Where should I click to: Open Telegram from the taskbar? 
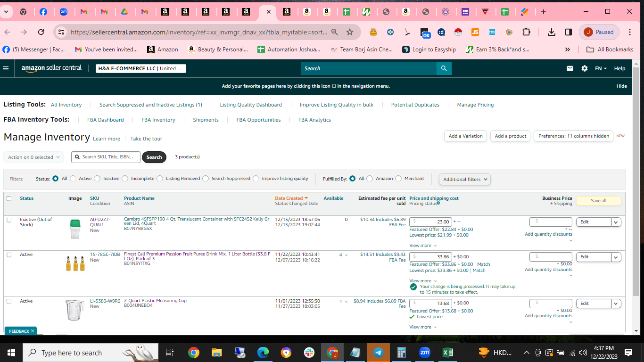coord(378,353)
